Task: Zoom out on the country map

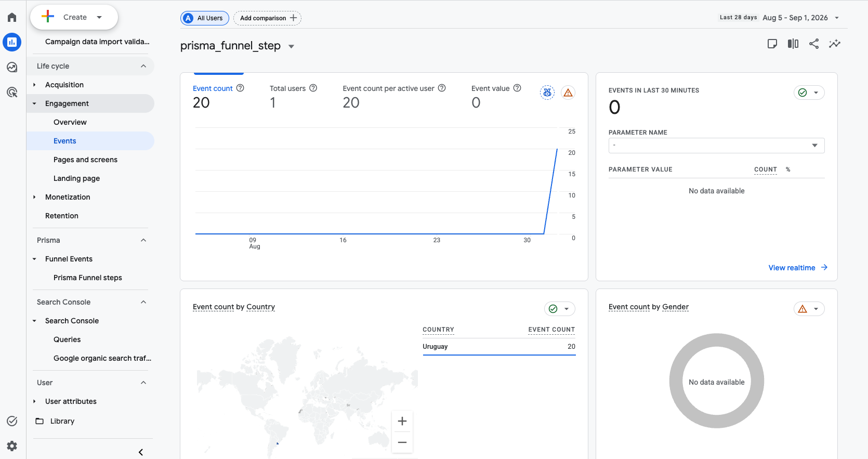Action: pyautogui.click(x=402, y=442)
